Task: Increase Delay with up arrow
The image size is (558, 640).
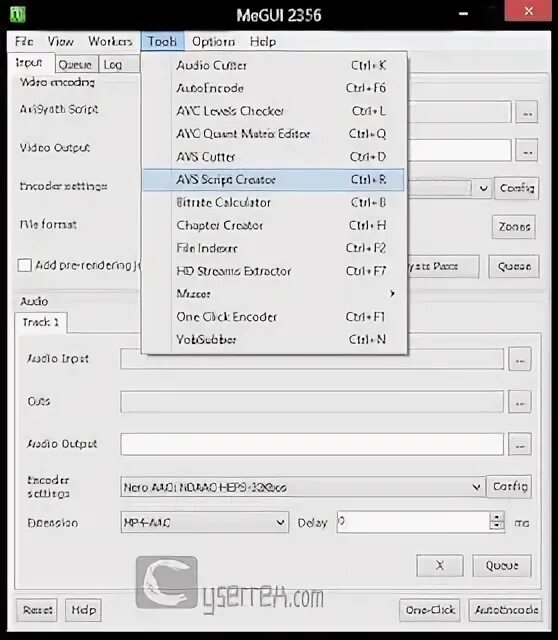Action: click(497, 517)
